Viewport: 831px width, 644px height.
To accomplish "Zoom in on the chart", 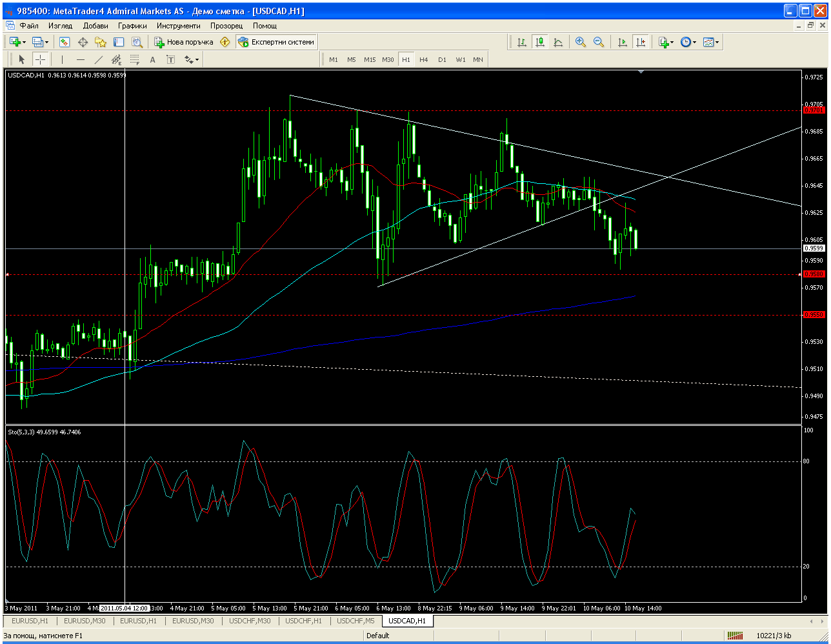I will coord(581,42).
